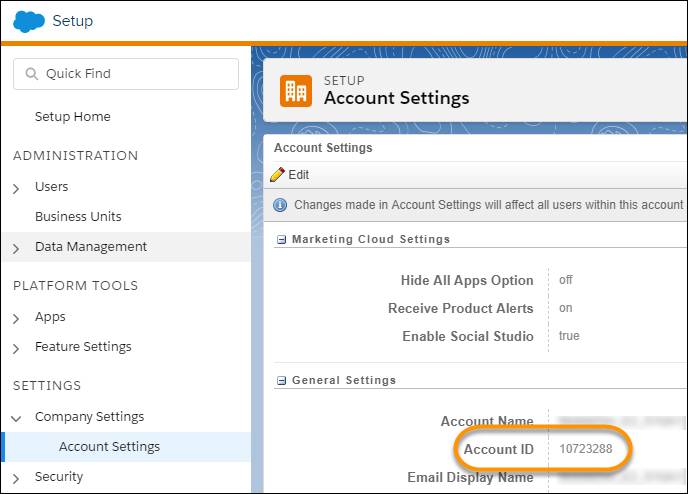Click the pencil Edit icon

pyautogui.click(x=277, y=175)
